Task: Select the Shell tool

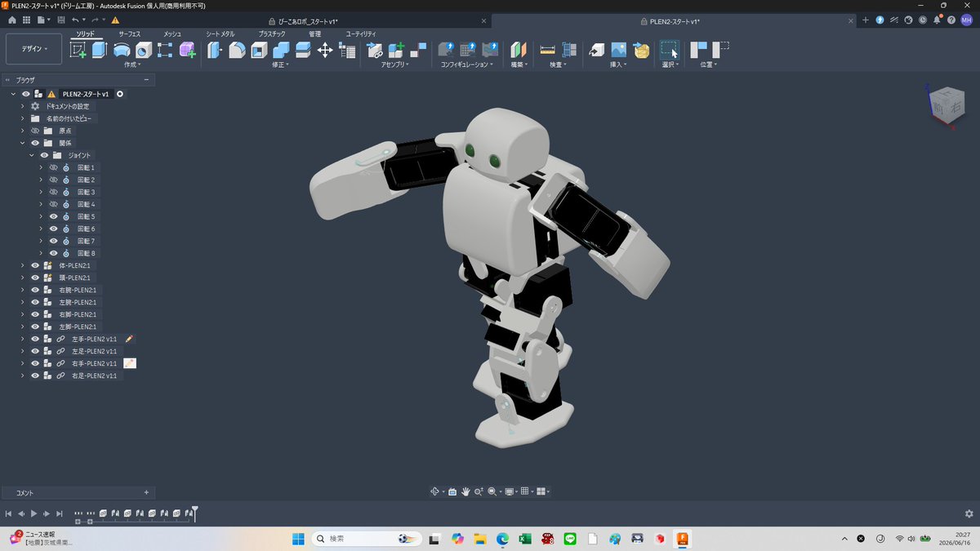Action: click(x=259, y=50)
